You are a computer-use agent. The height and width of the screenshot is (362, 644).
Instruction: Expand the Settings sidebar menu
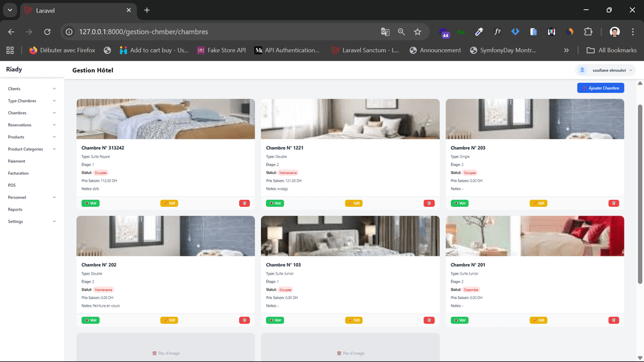coord(31,222)
